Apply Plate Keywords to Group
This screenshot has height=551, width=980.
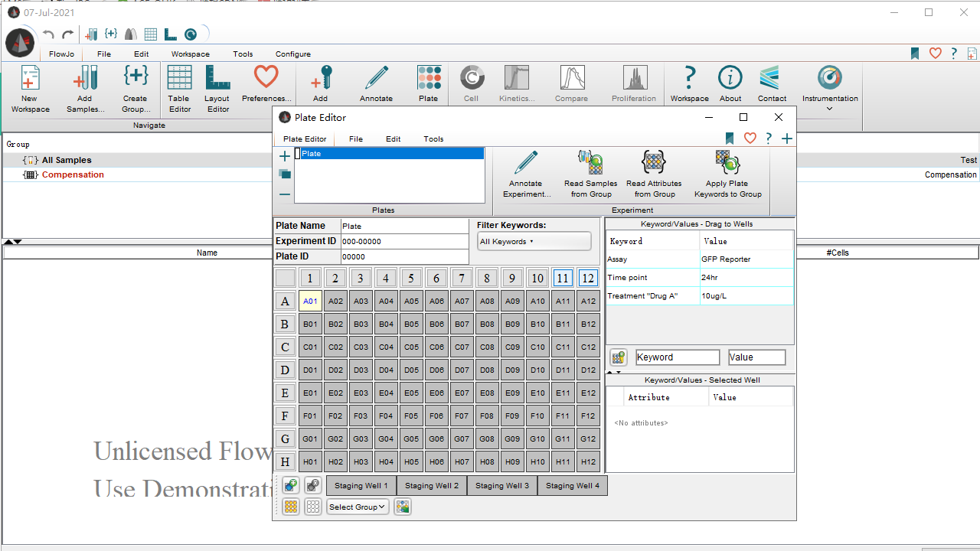(727, 163)
